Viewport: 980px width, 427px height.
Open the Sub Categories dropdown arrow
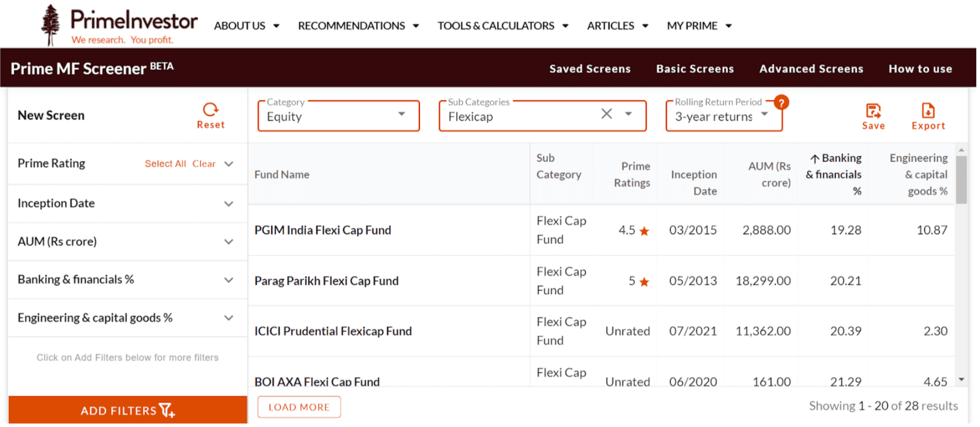coord(628,113)
